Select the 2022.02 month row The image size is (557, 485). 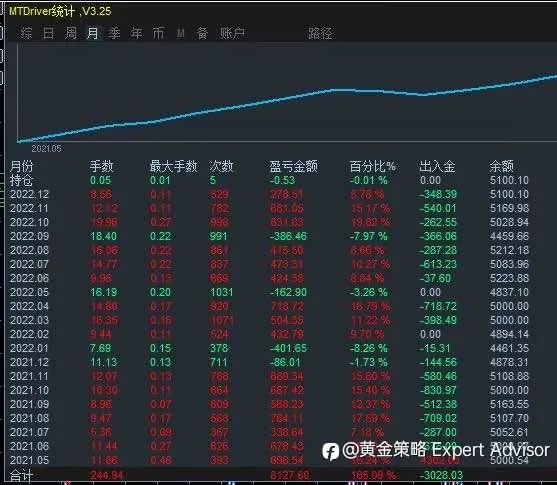tap(270, 334)
